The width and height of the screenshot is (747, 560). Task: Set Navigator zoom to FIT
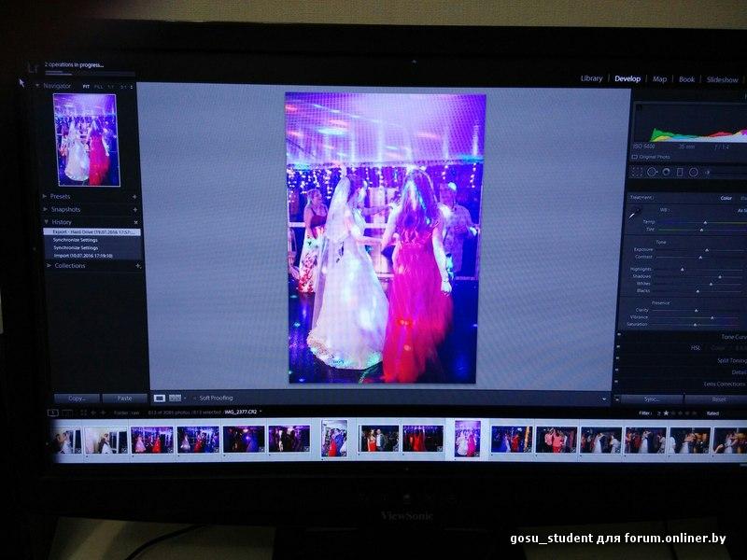[86, 87]
